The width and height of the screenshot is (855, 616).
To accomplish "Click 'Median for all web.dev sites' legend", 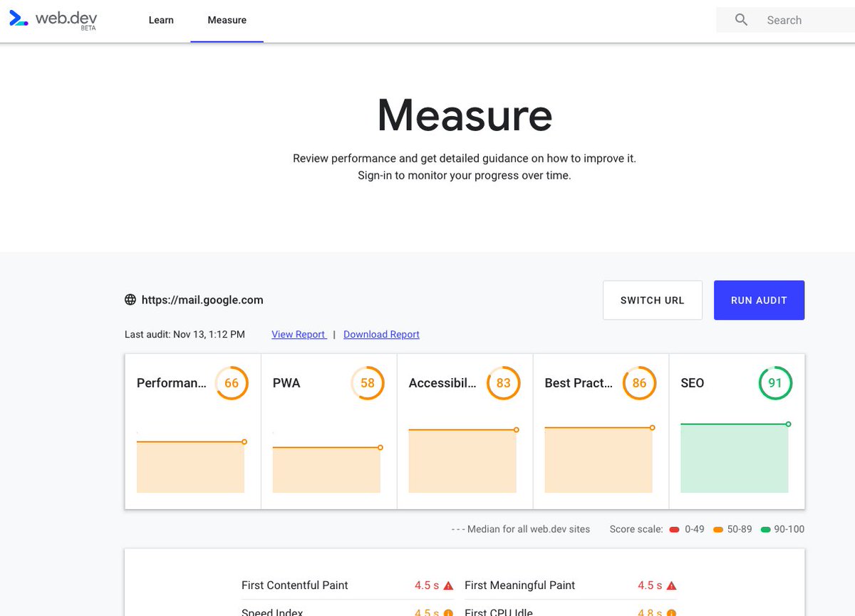I will pos(521,529).
